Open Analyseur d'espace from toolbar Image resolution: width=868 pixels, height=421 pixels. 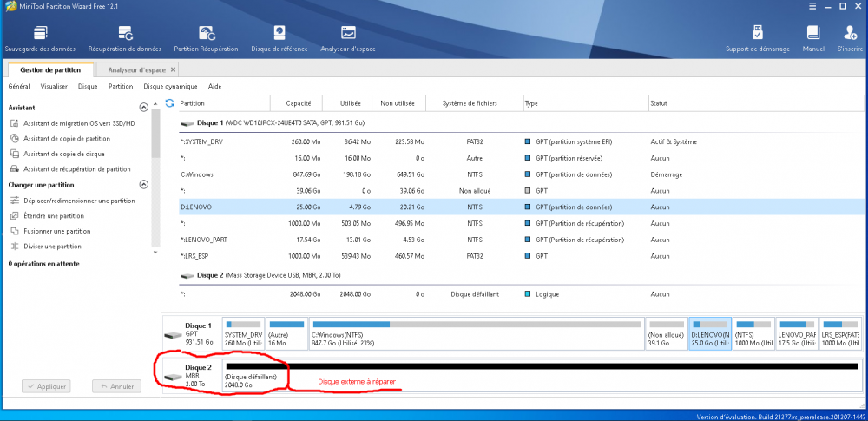[x=347, y=38]
